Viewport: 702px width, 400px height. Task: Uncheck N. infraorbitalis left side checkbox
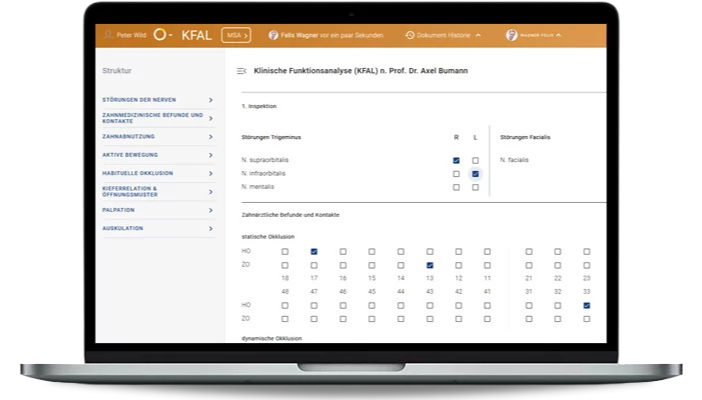pyautogui.click(x=475, y=174)
